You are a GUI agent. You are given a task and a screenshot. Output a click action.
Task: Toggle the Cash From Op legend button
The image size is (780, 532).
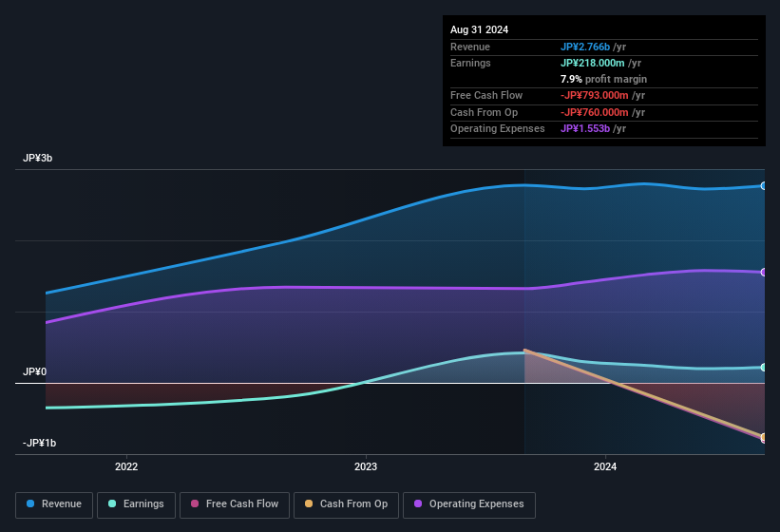[346, 504]
